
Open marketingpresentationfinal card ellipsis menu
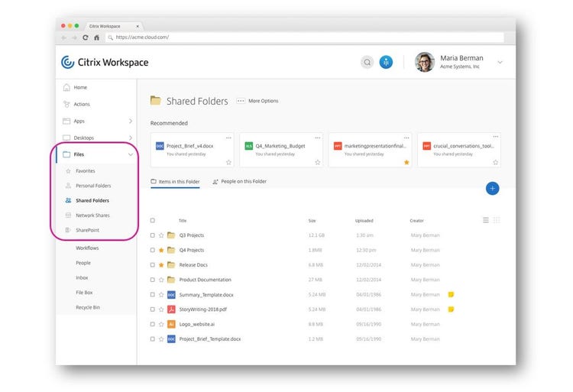[x=406, y=138]
